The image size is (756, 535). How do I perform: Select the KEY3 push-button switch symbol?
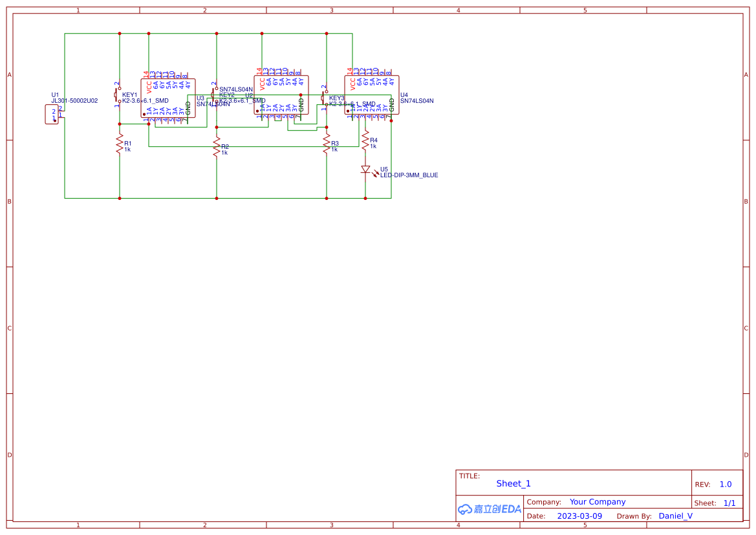point(325,98)
